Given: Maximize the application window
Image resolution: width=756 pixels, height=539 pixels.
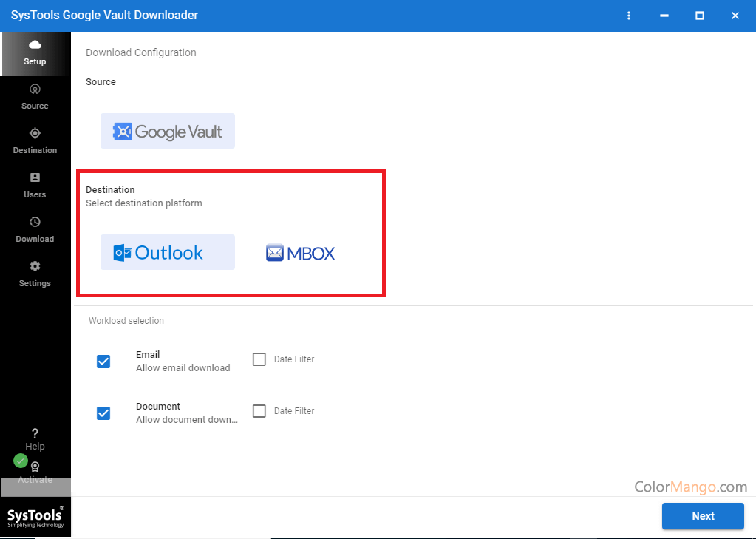Looking at the screenshot, I should pyautogui.click(x=699, y=16).
